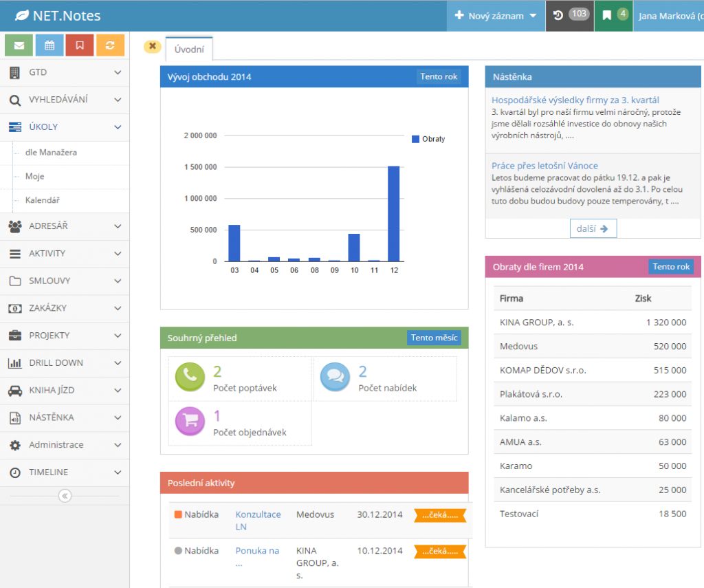
Task: Click the ADRESÁŘ people icon
Action: click(15, 226)
